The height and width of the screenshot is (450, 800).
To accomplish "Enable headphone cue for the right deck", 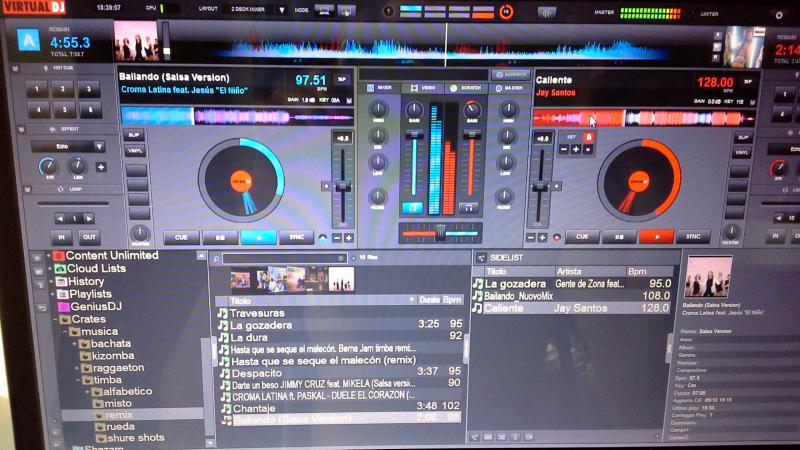I will [467, 208].
